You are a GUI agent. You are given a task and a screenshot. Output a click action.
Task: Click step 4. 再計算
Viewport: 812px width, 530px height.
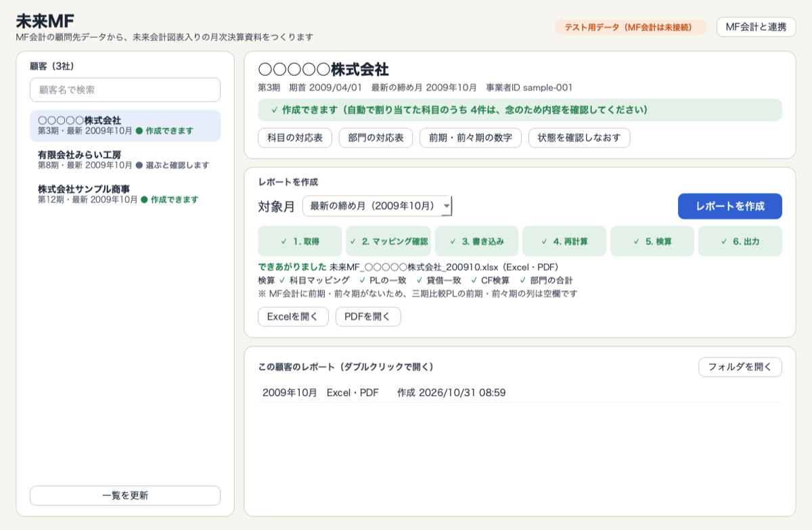pos(564,241)
